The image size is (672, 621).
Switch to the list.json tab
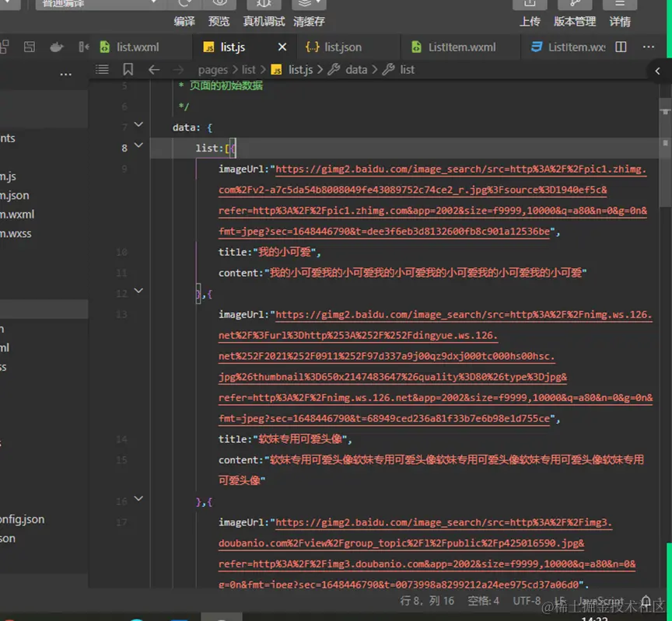pos(342,47)
